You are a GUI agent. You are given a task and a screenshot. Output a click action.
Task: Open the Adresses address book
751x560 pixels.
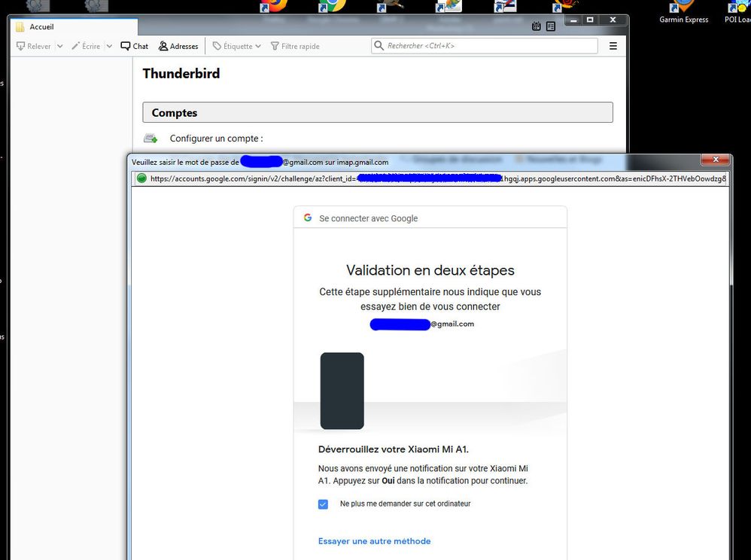click(x=178, y=46)
